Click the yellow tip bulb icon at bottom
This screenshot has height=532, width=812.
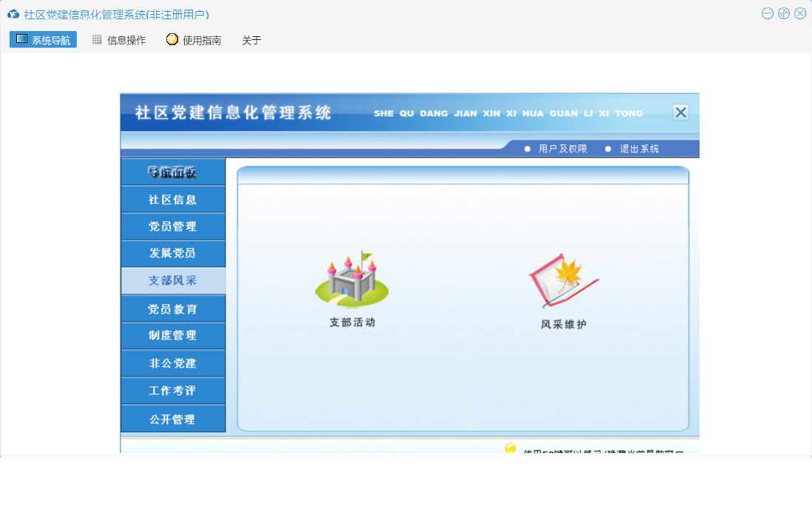510,448
